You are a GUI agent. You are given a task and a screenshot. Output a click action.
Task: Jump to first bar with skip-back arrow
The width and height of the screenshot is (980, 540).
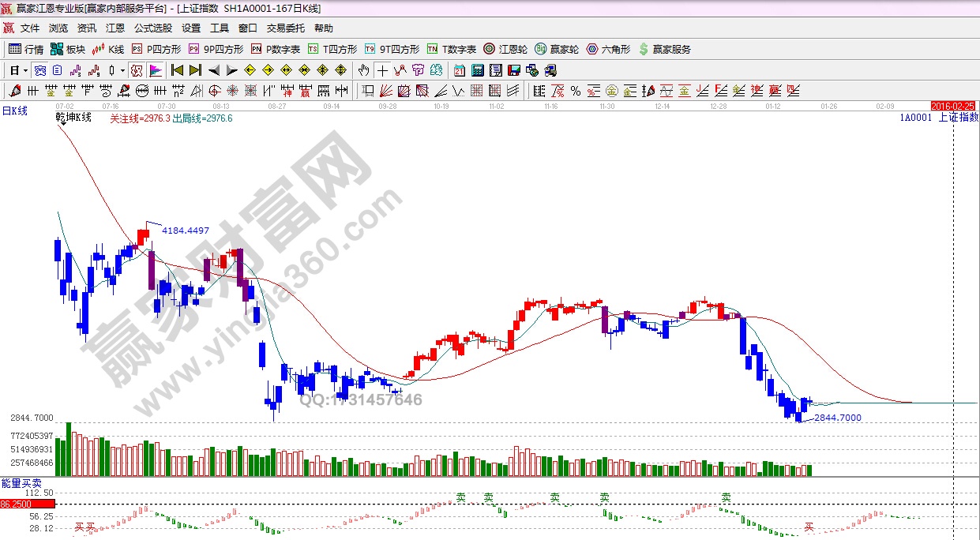[x=177, y=70]
